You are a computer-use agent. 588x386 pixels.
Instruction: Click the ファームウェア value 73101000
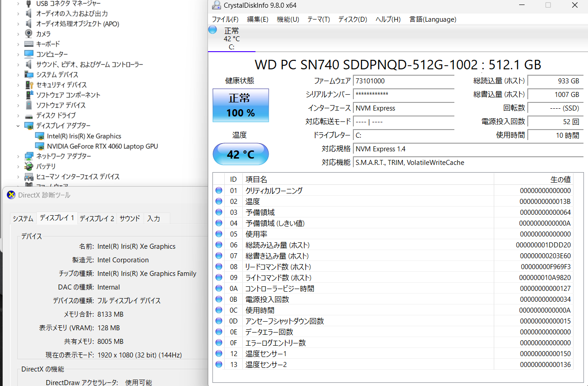click(403, 81)
